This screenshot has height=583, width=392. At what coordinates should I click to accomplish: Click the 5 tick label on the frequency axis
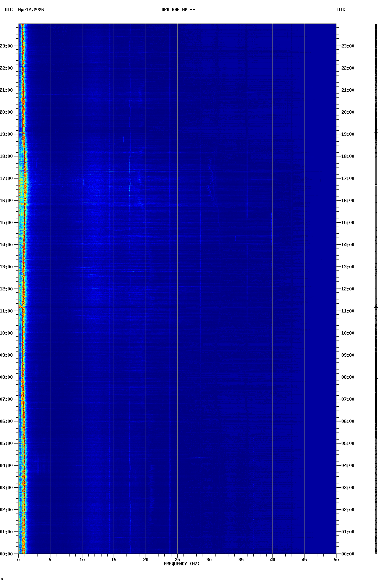[50, 560]
